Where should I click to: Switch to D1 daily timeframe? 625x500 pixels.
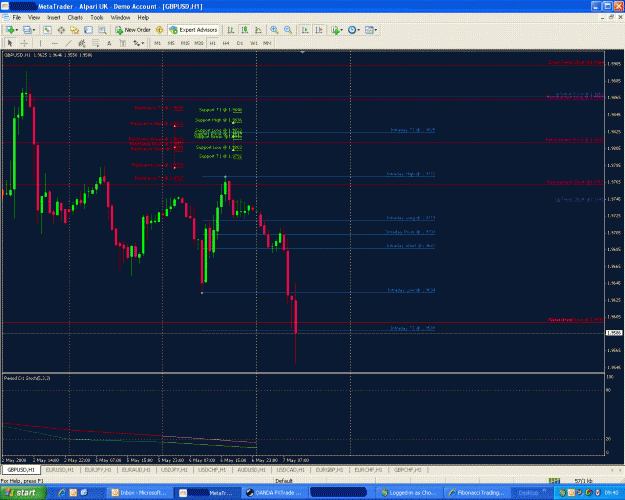coord(240,43)
